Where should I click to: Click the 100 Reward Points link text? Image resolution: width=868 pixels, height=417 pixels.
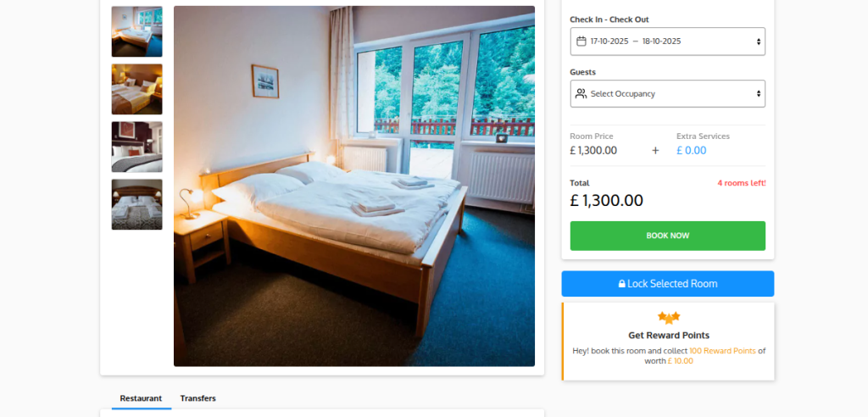pos(722,351)
